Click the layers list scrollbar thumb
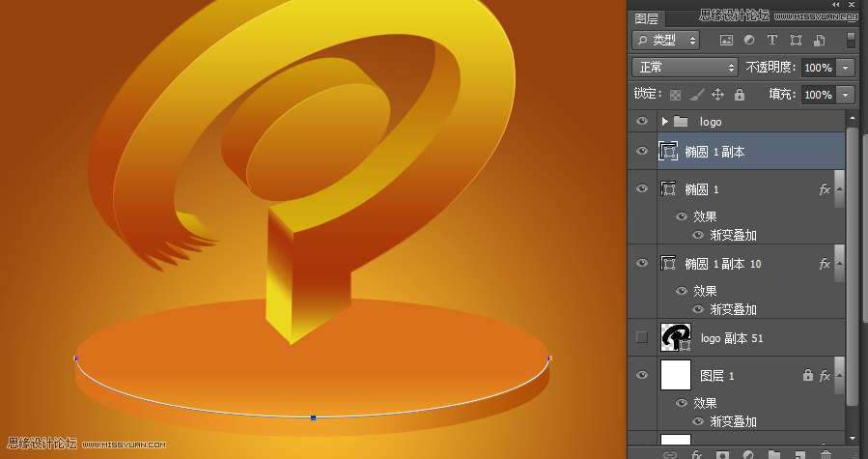Screen dimensions: 868x459 coord(853,266)
